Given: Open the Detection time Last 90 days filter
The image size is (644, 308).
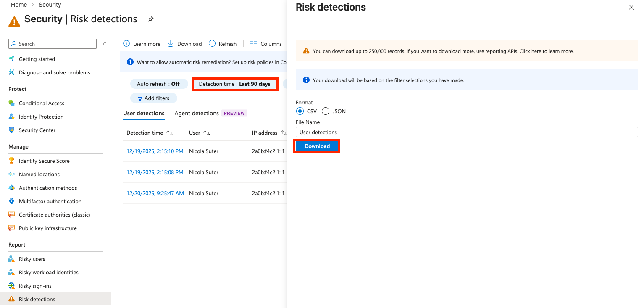Looking at the screenshot, I should tap(235, 84).
